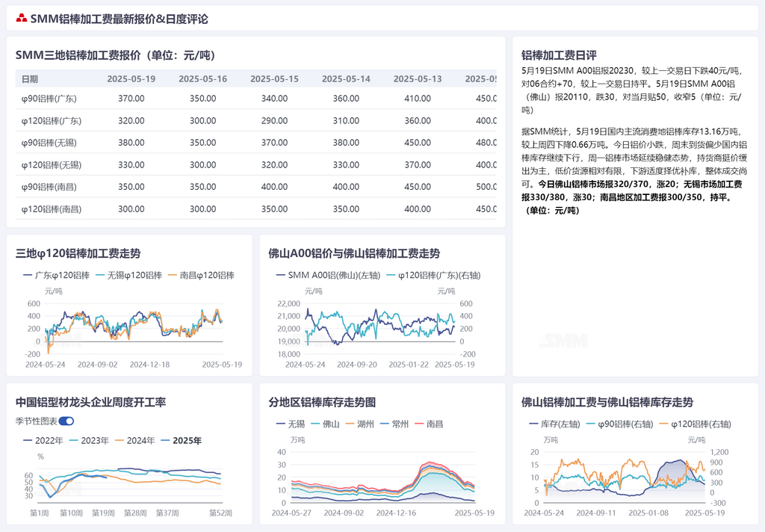Click the 三地φ120铝棒加工费走势 chart title
Screen dimensions: 765x532
[78, 253]
